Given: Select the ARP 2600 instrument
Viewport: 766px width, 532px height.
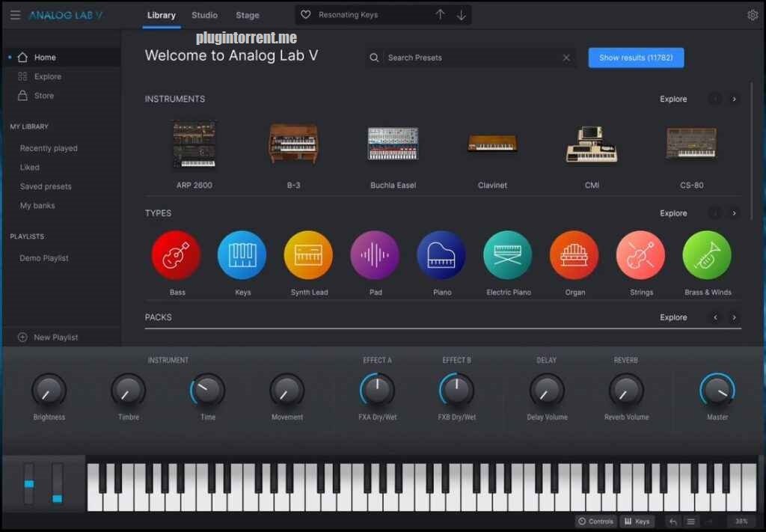Looking at the screenshot, I should [194, 146].
